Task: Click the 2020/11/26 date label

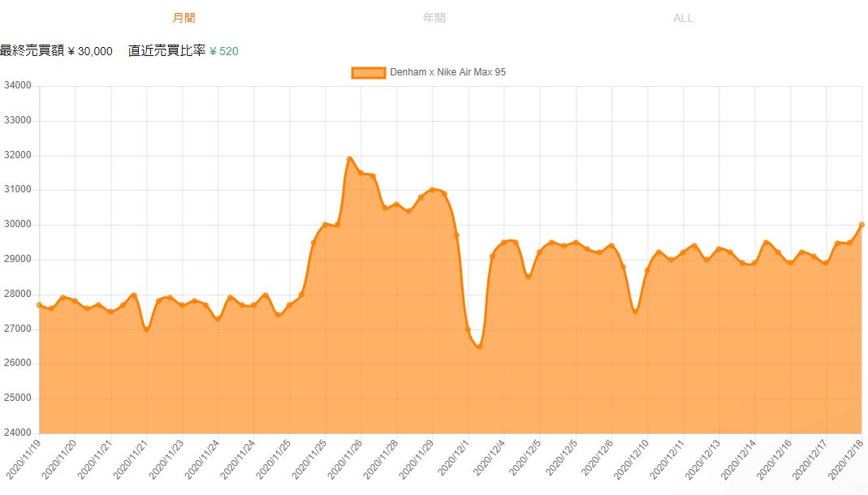Action: click(x=345, y=459)
